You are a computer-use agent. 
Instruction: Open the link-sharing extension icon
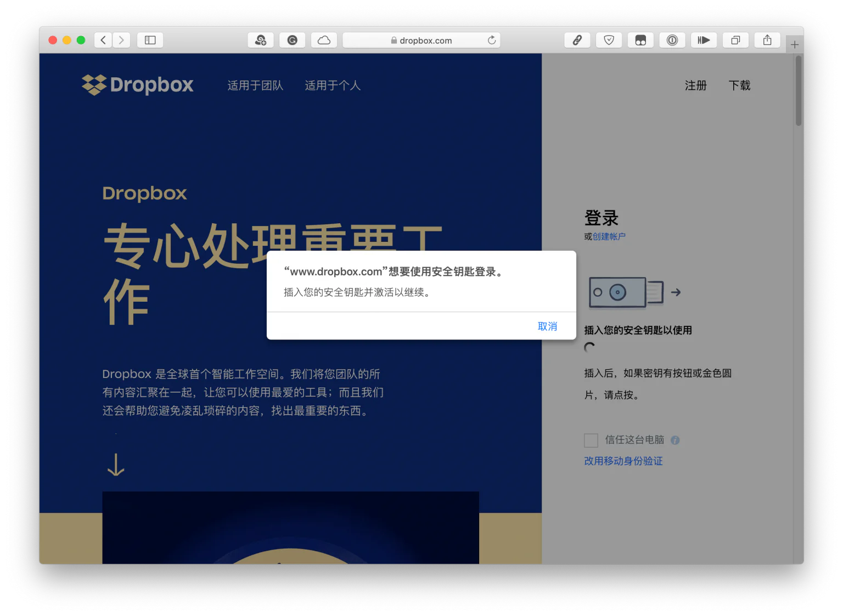(x=577, y=39)
